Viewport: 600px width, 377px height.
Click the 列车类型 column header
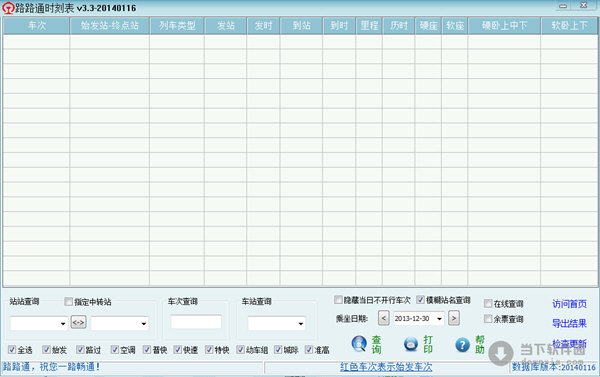(x=177, y=26)
